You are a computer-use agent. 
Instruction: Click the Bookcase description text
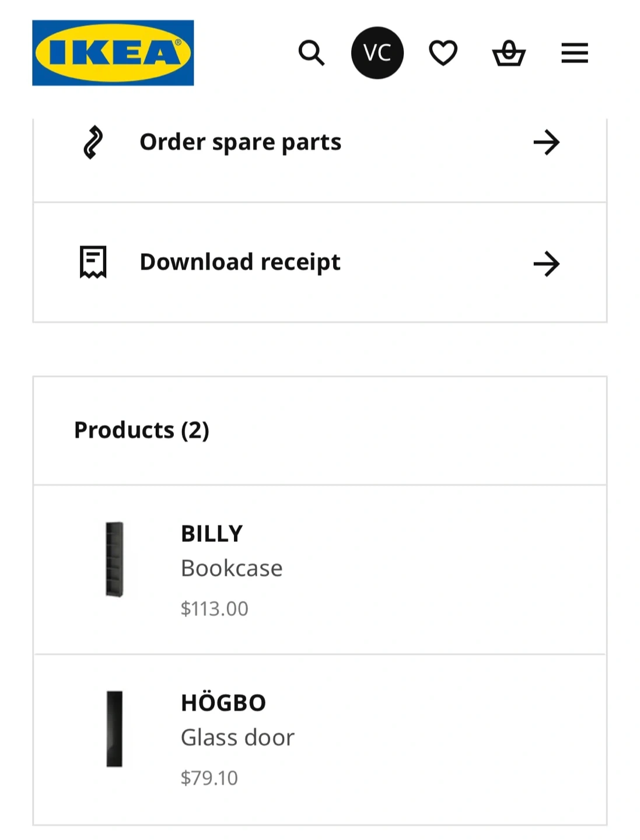tap(232, 568)
